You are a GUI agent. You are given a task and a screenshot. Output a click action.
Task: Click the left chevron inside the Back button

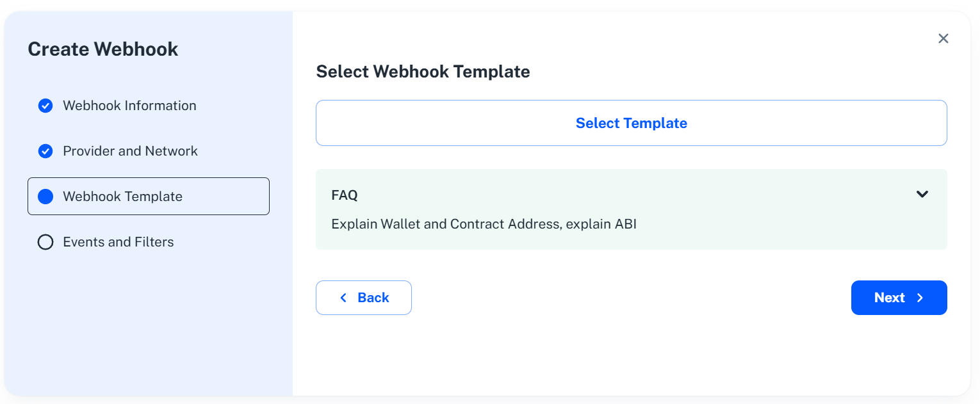(344, 297)
